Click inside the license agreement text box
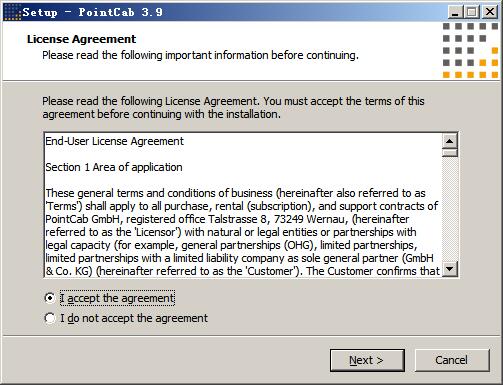 click(243, 205)
